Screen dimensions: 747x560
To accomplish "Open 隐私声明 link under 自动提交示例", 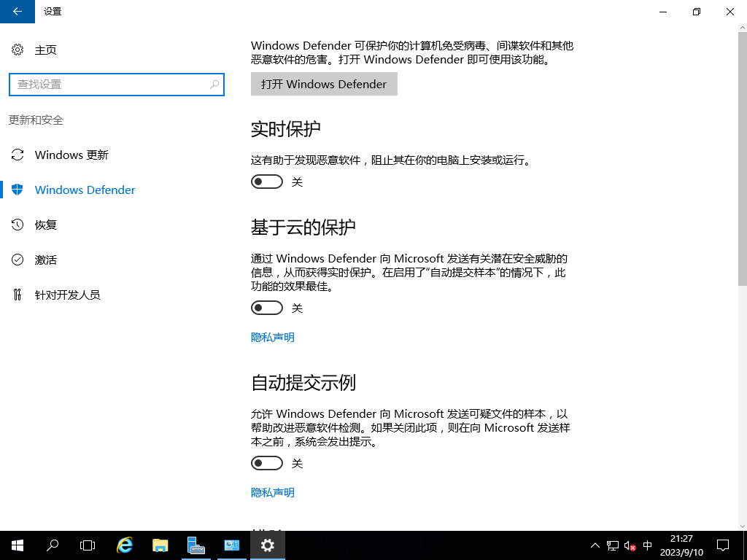I will click(273, 492).
